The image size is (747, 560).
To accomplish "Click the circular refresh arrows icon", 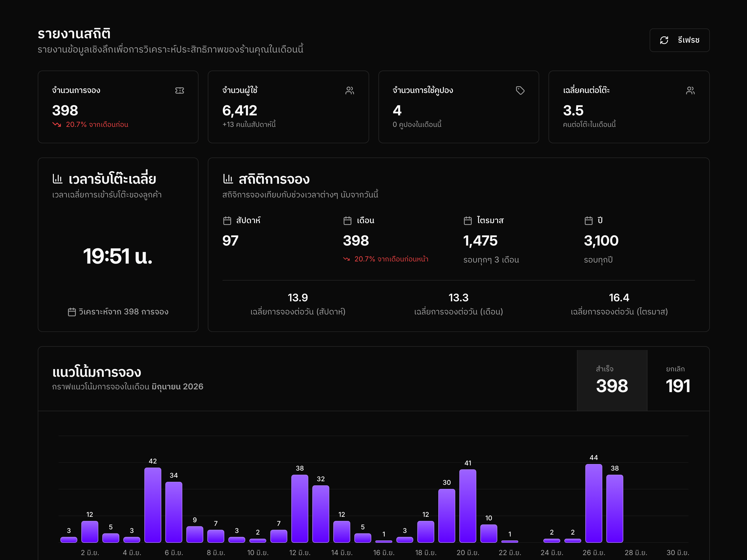I will 664,40.
